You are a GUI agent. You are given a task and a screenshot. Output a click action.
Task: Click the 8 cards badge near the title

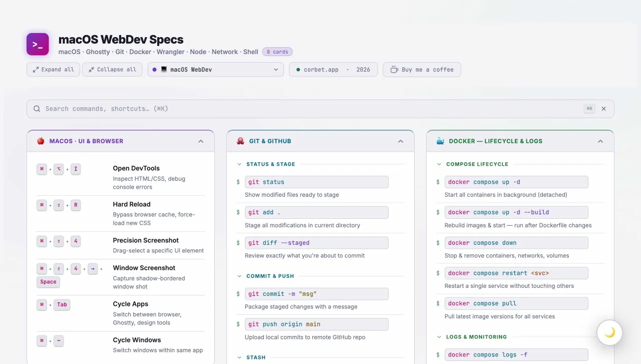point(277,52)
